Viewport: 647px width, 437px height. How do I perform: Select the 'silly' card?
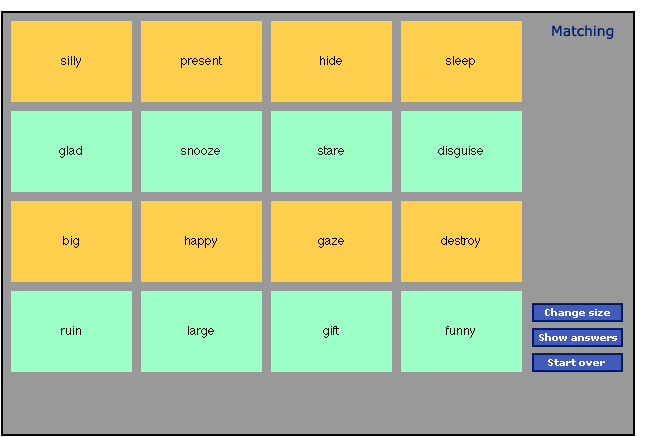(71, 61)
